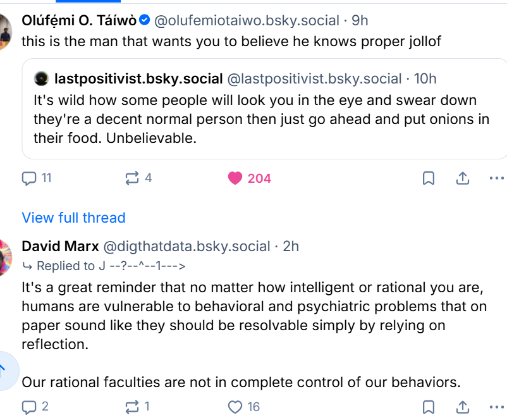Reply to Olúfẹ́mi Táíwò's jollof post
Image resolution: width=507 pixels, height=420 pixels.
pos(30,178)
